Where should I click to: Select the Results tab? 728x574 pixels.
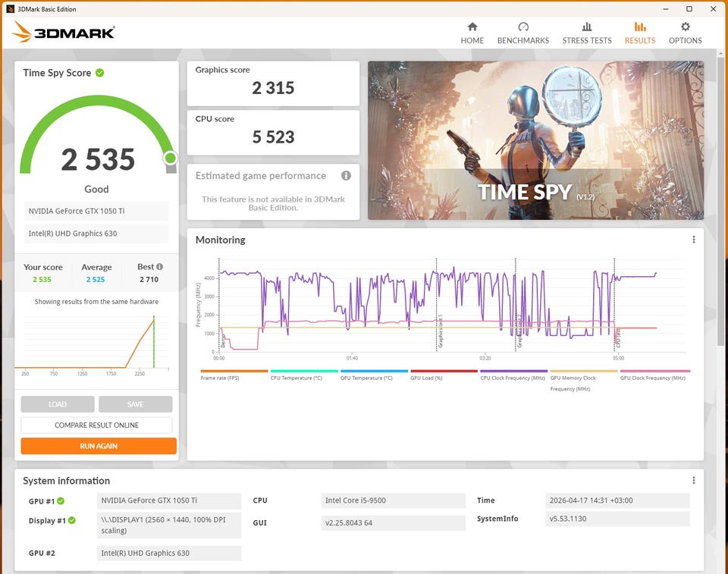click(640, 33)
